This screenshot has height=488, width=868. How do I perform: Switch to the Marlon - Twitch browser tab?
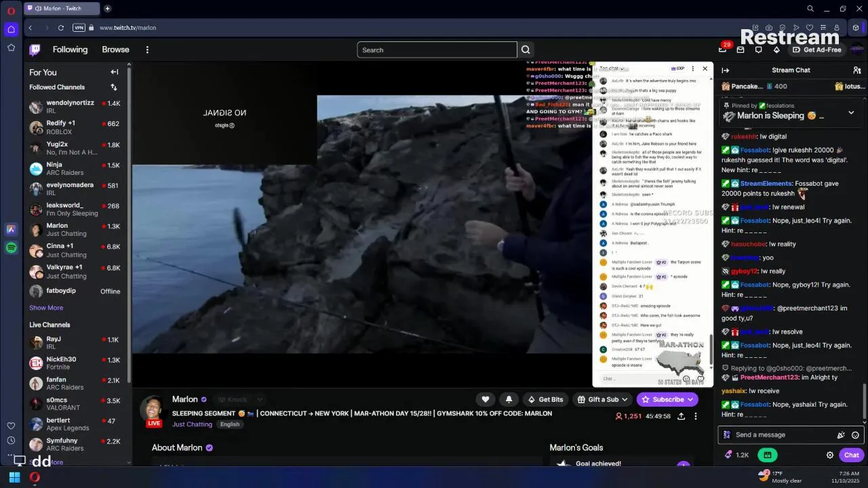(62, 9)
